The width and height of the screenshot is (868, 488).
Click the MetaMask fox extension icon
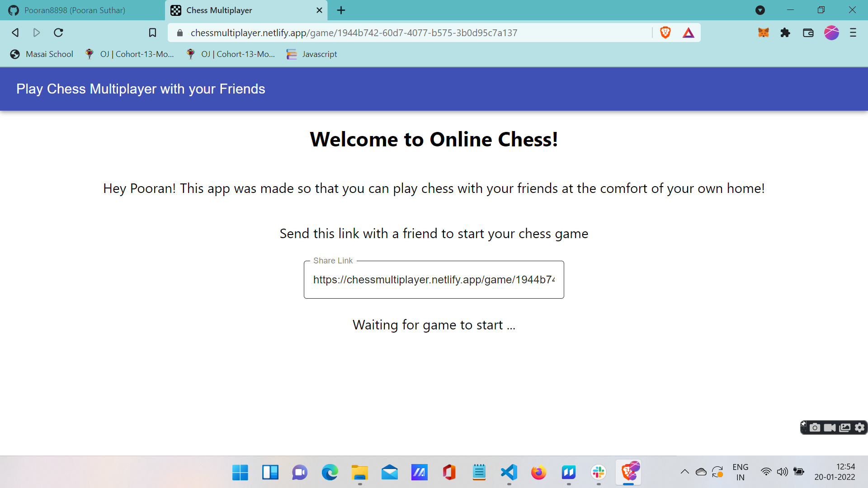764,33
